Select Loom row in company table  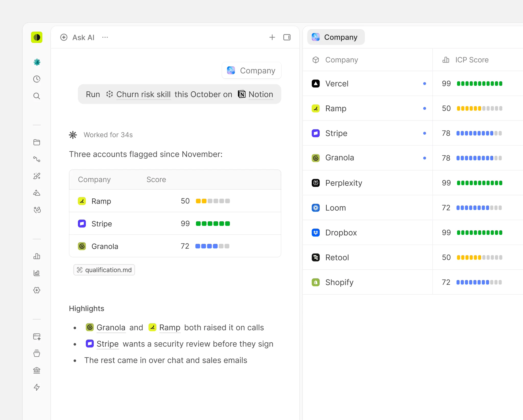413,208
